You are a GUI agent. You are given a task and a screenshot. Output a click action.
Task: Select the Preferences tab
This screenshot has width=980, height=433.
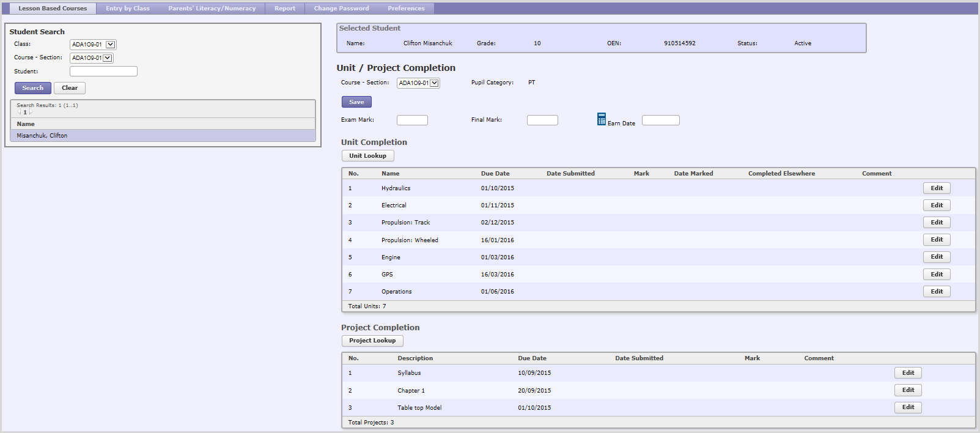click(406, 9)
